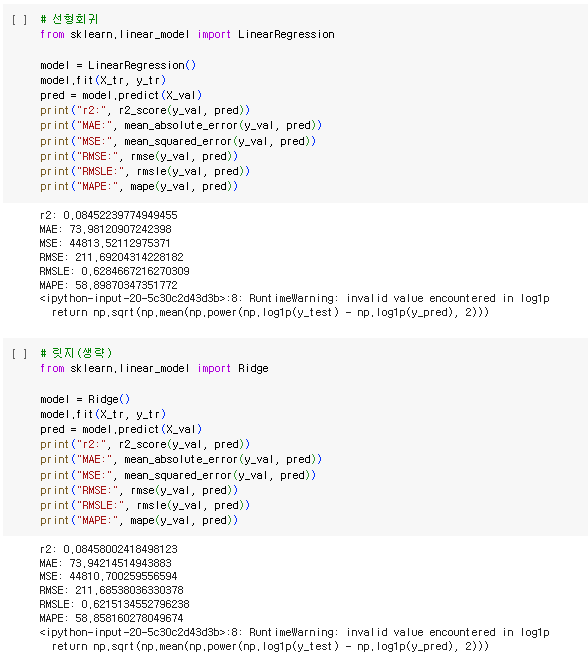Click the '# 선형회귀' comment line
The image size is (588, 667).
pos(69,19)
